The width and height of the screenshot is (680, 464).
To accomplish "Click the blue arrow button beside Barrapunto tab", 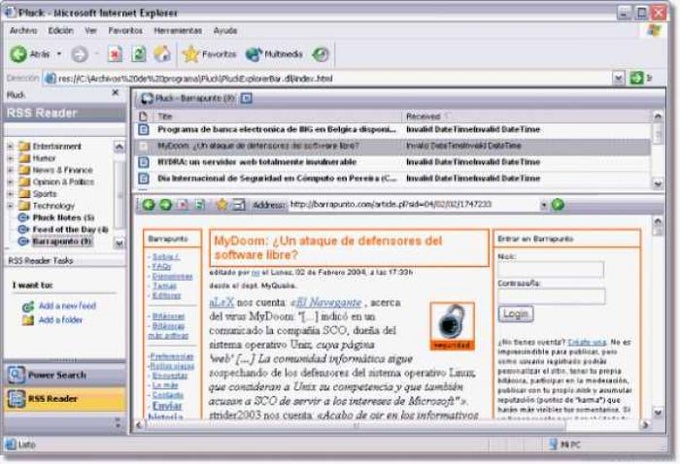I will pyautogui.click(x=246, y=98).
